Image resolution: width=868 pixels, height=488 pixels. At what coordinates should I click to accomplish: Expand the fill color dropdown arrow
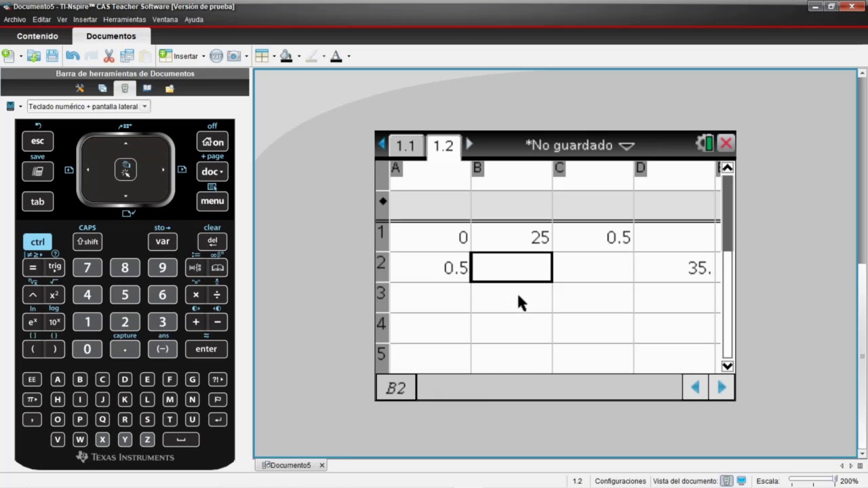click(x=298, y=56)
